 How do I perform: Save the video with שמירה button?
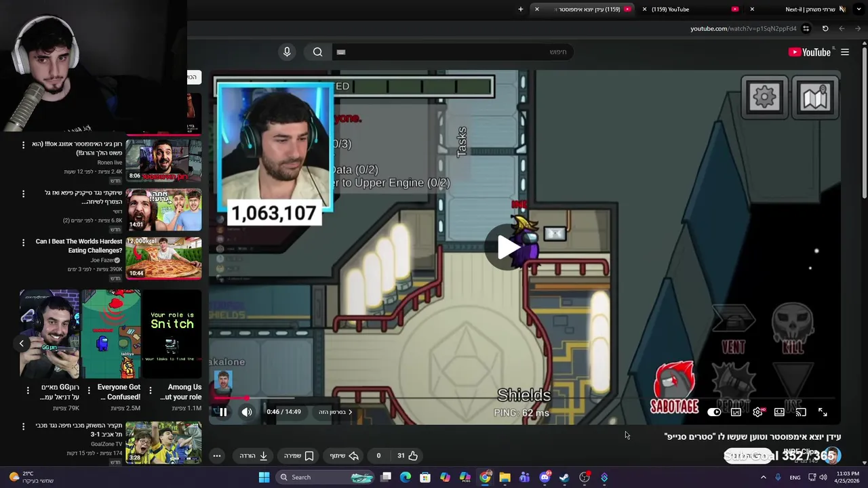pyautogui.click(x=299, y=455)
